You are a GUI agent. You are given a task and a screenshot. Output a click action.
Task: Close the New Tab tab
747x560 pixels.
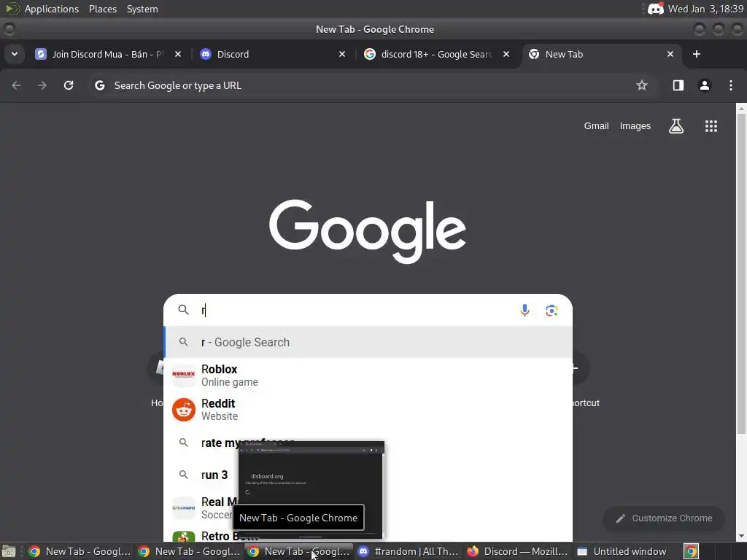click(x=670, y=54)
